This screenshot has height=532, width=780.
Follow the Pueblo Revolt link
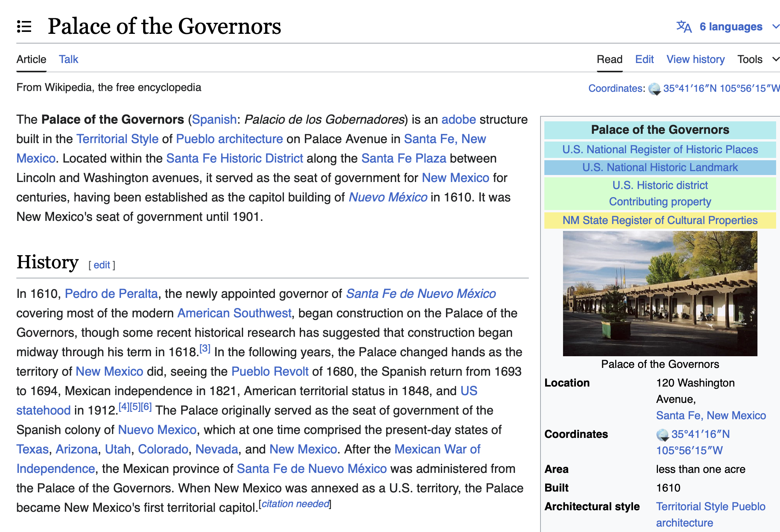pos(270,371)
